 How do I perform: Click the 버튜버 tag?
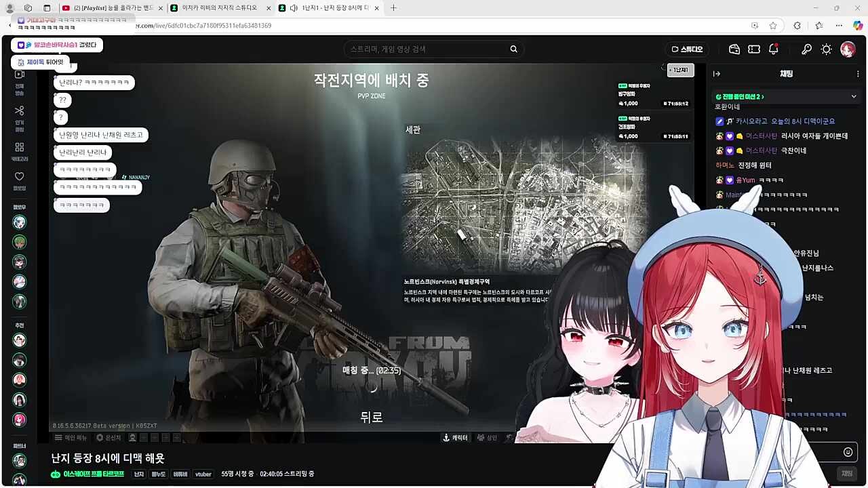[x=180, y=474]
